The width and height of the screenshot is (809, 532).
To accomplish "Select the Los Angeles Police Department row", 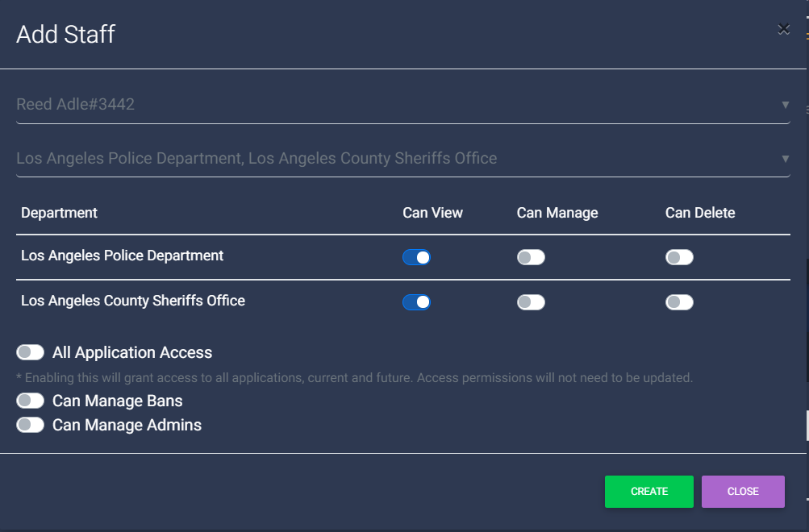I will [122, 256].
